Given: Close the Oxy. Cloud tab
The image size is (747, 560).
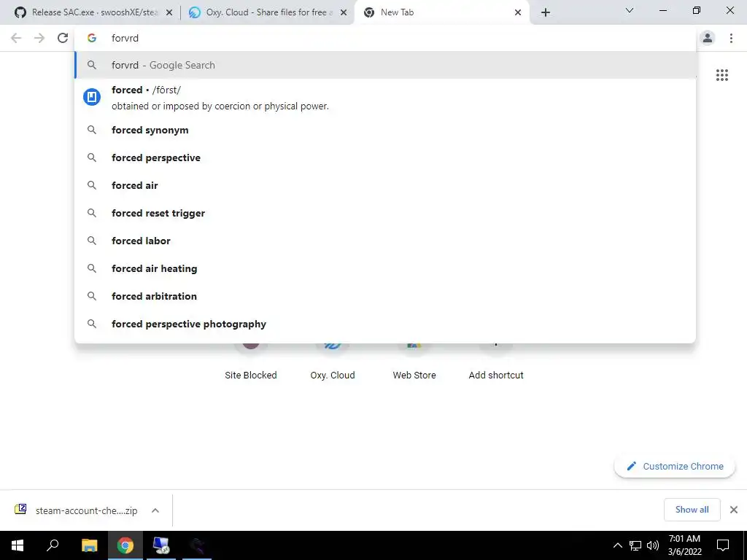Looking at the screenshot, I should [344, 13].
